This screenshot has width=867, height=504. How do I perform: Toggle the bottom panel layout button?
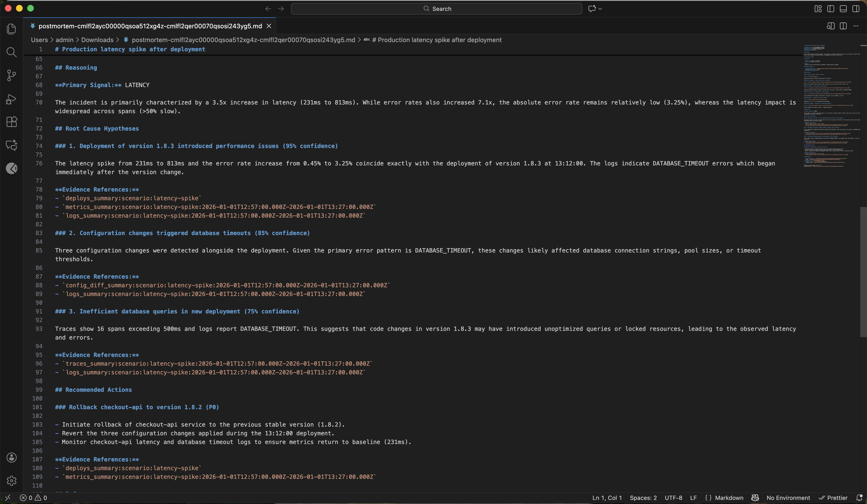coord(843,9)
